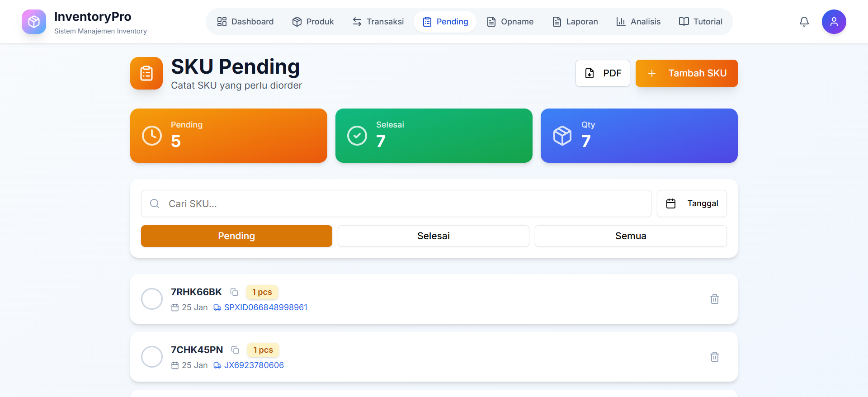Click the green Selesai count card
The image size is (868, 397).
click(x=434, y=136)
